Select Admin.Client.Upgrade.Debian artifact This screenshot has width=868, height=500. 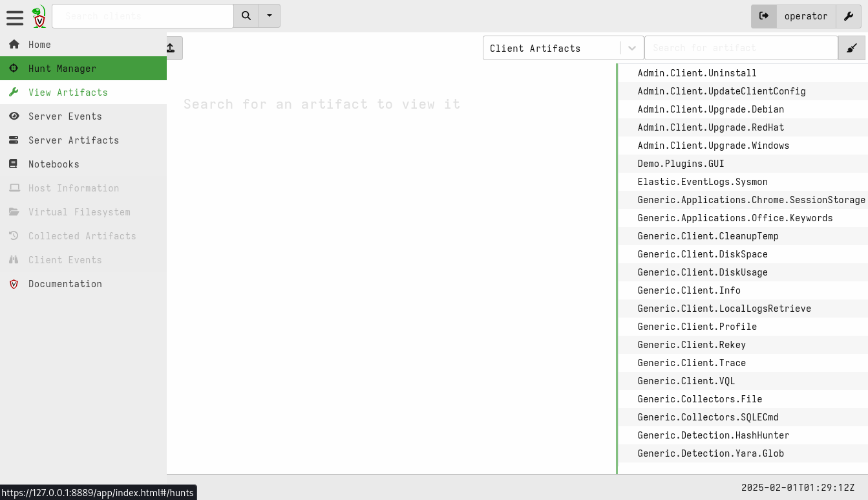coord(743,109)
